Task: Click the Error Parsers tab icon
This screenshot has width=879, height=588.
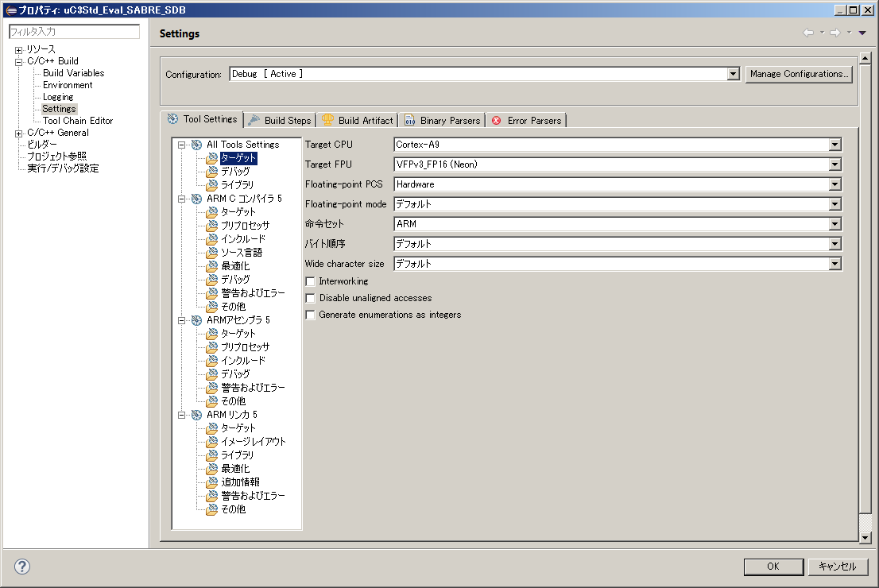Action: [x=497, y=121]
